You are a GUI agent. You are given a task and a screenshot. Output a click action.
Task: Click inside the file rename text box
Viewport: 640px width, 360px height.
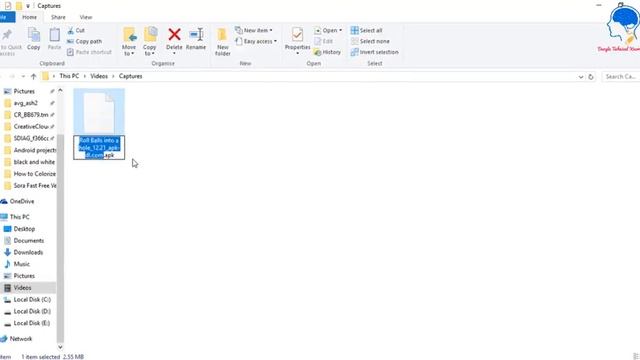click(99, 148)
